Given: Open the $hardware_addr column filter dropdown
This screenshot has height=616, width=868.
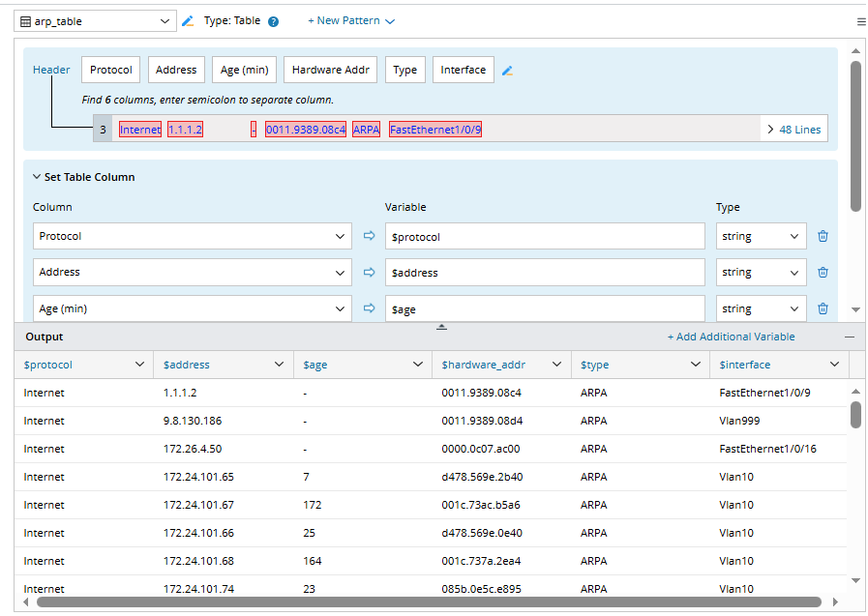Looking at the screenshot, I should (x=556, y=365).
